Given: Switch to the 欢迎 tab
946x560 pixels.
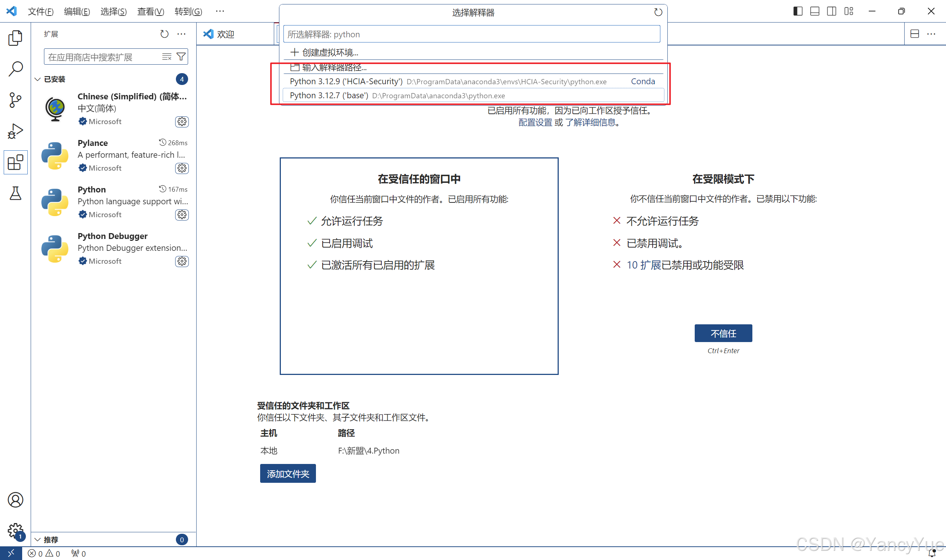Looking at the screenshot, I should 225,34.
